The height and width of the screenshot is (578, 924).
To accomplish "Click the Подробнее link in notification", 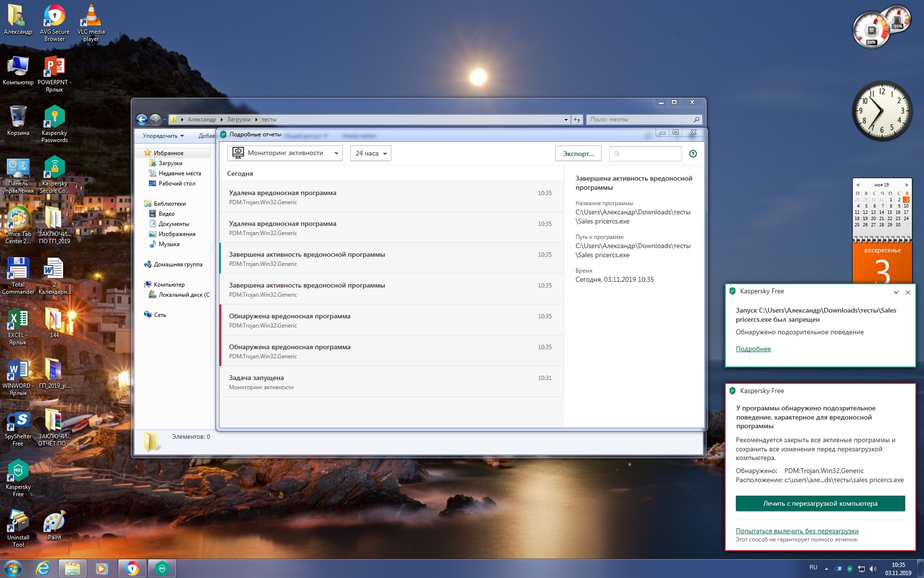I will click(753, 349).
